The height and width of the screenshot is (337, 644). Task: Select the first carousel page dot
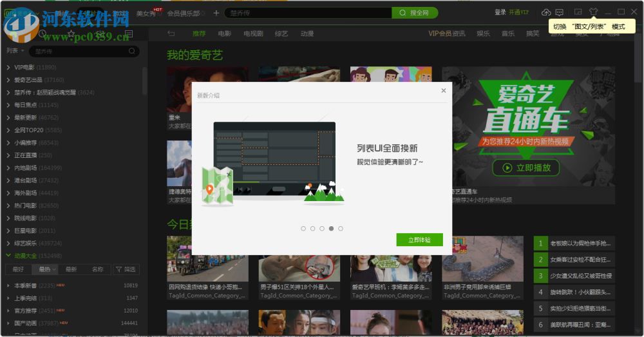(x=303, y=229)
